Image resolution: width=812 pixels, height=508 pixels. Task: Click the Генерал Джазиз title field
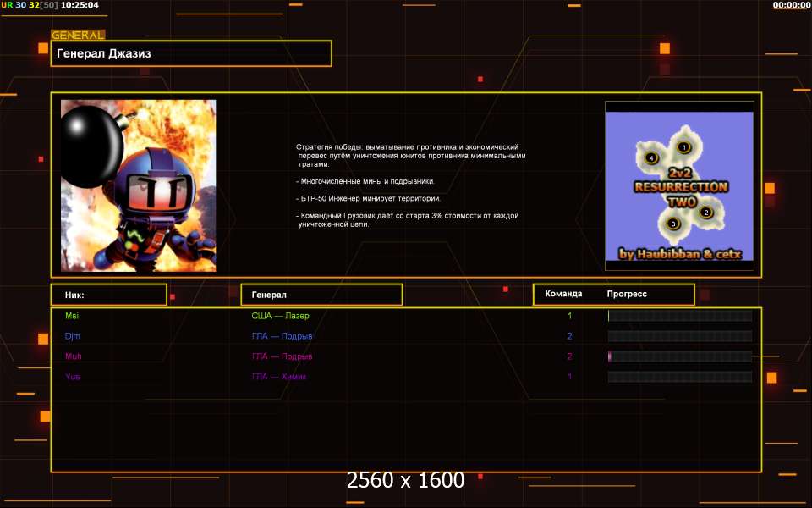click(x=191, y=53)
